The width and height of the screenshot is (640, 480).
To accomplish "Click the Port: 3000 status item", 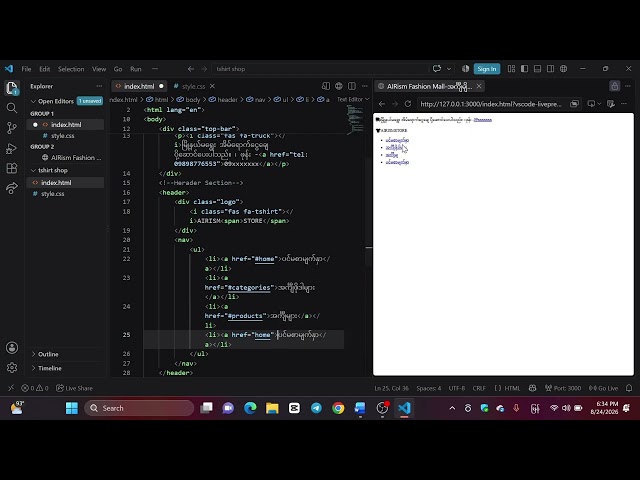I will [x=563, y=388].
